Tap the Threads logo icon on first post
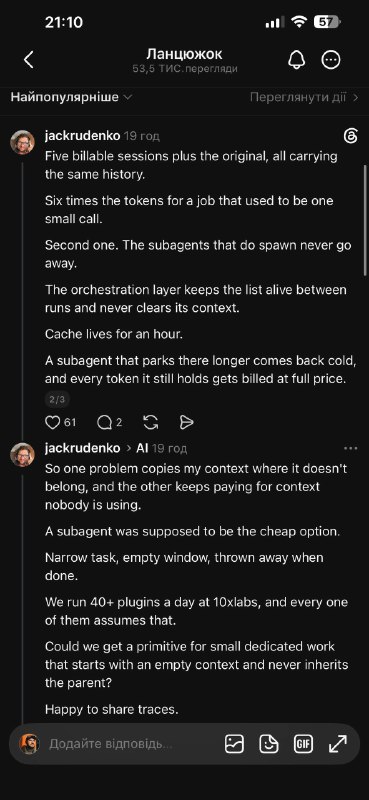 351,136
